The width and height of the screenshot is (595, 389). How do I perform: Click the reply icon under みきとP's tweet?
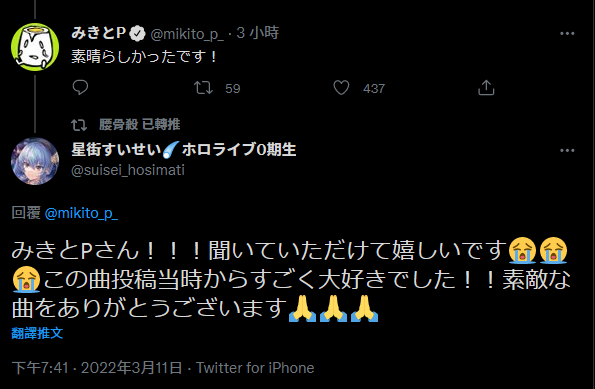pos(80,88)
